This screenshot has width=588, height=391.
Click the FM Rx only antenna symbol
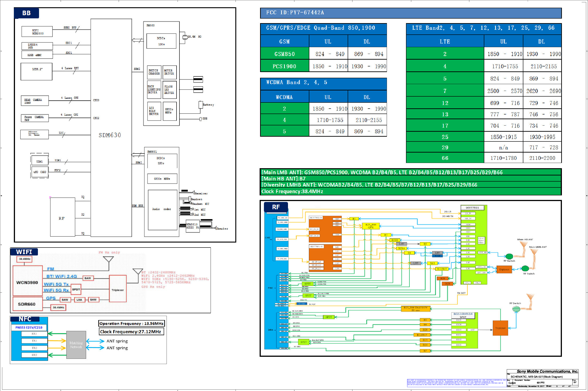coord(108,259)
